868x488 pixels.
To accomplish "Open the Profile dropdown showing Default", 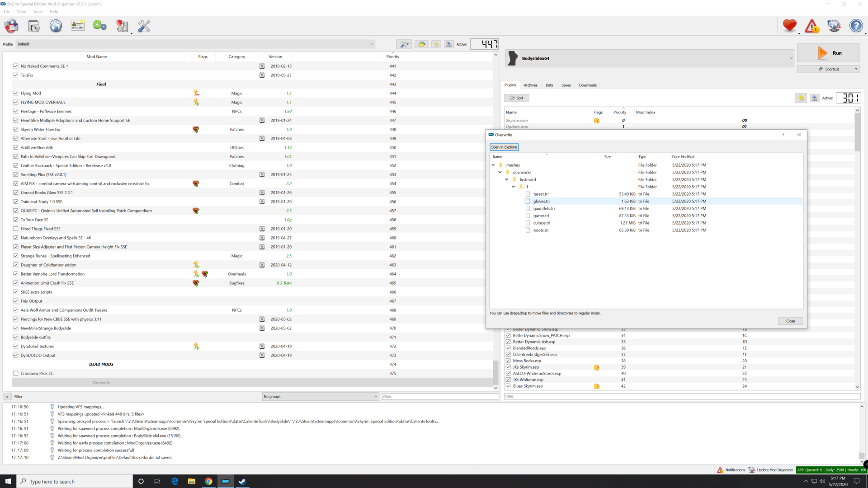I will click(195, 44).
